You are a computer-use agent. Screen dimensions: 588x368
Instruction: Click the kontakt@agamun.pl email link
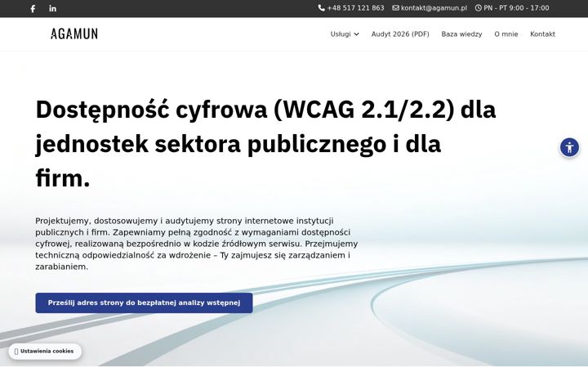coord(434,8)
